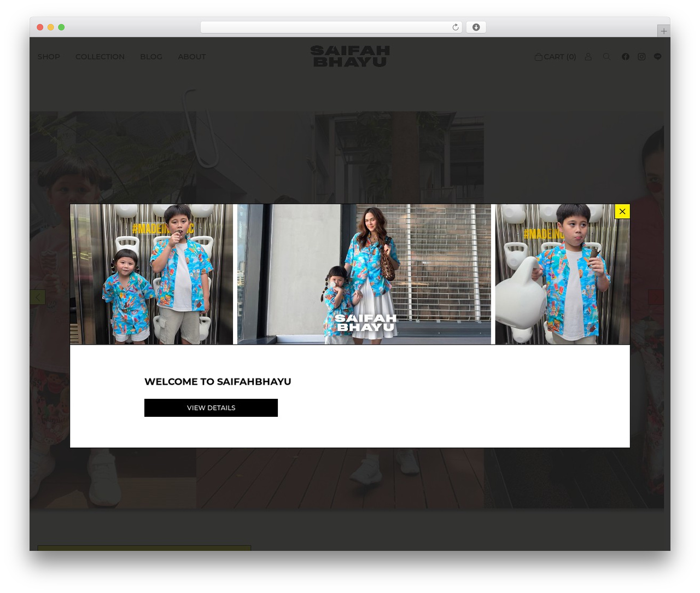Visit the Facebook page icon
700x593 pixels.
point(626,56)
